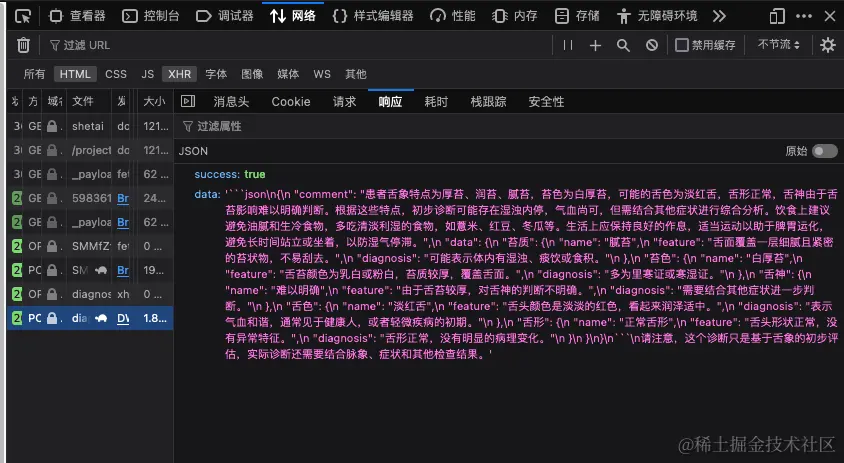844x463 pixels.
Task: Select the 响应 response tab
Action: [390, 102]
